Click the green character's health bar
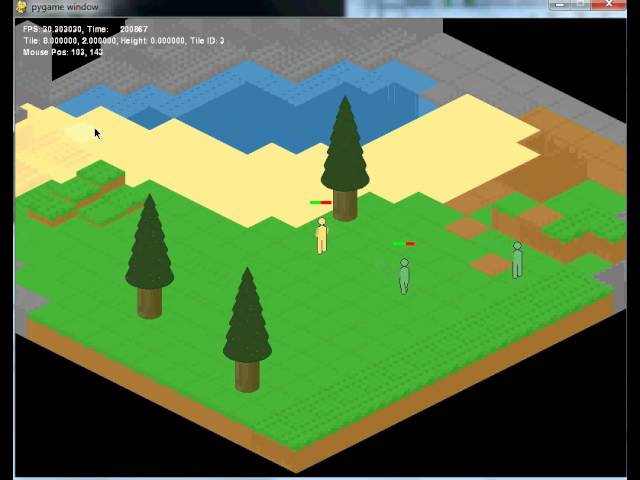This screenshot has height=480, width=640. click(404, 244)
